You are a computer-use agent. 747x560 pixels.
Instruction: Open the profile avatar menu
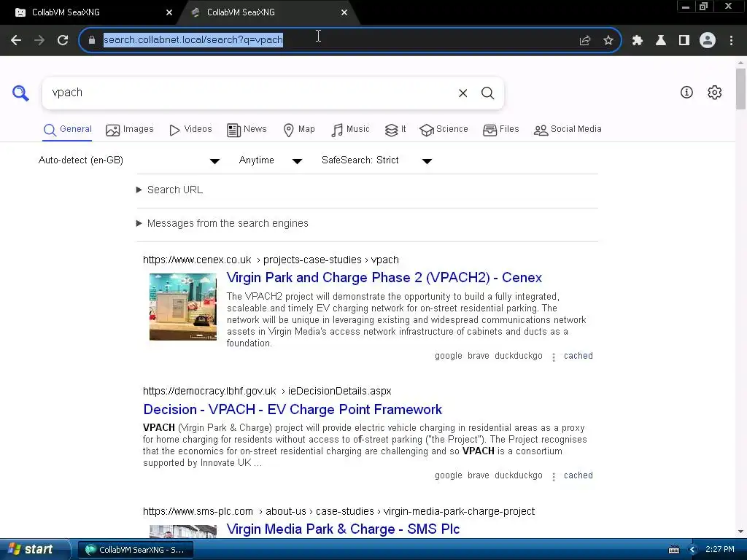708,40
